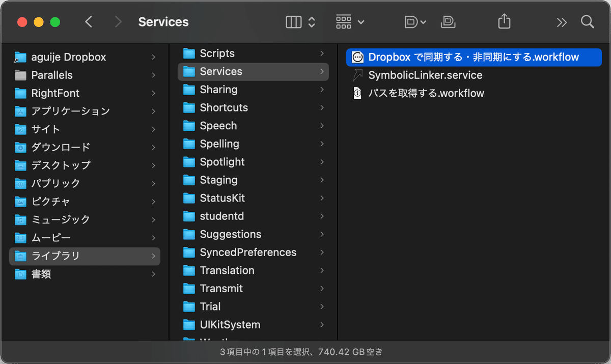
Task: Click the aguije Dropbox folder icon
Action: 20,57
